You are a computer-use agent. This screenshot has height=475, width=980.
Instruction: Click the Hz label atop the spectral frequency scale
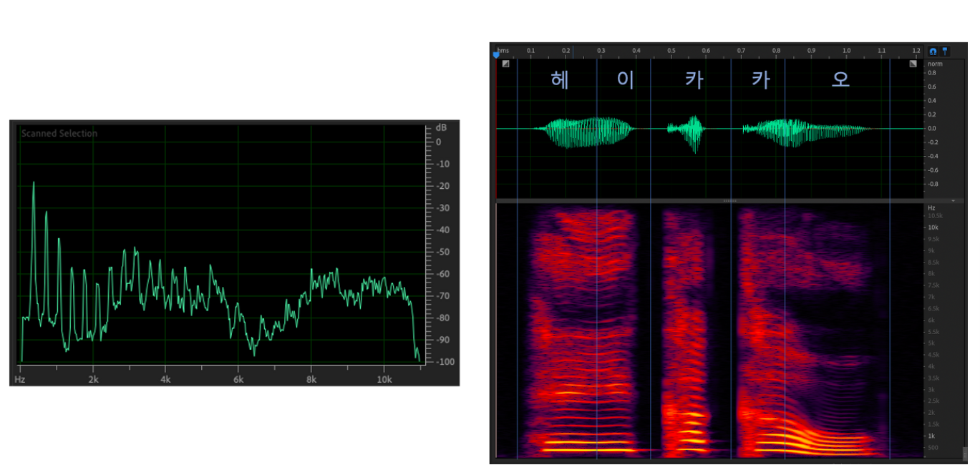click(931, 207)
